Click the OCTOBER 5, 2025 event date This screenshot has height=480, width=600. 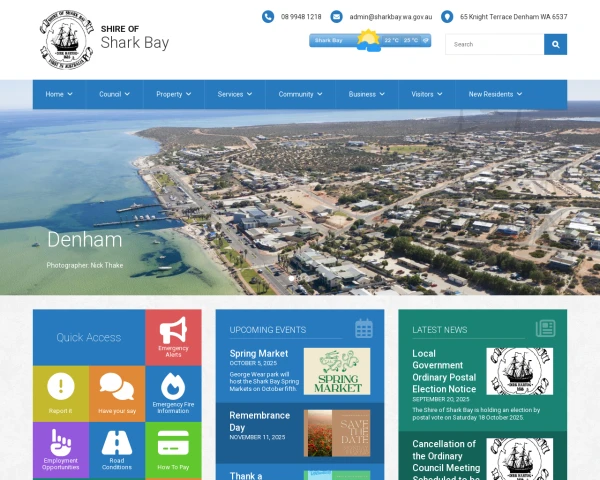point(253,363)
